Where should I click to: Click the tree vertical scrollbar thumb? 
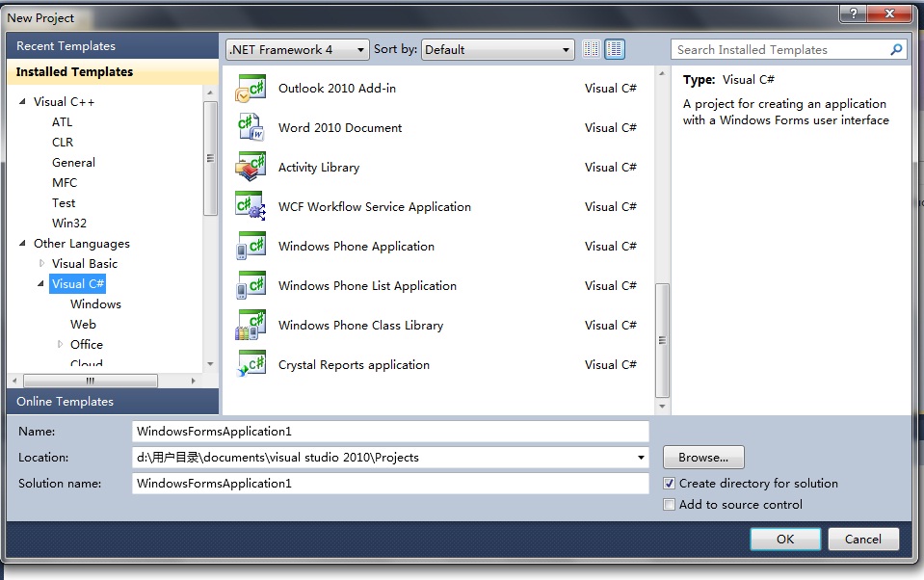coord(210,159)
